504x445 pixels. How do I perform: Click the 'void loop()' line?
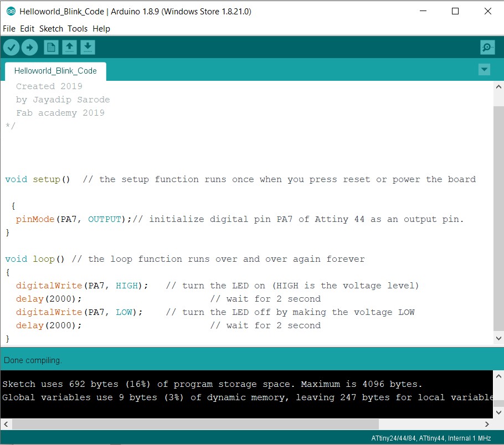185,259
